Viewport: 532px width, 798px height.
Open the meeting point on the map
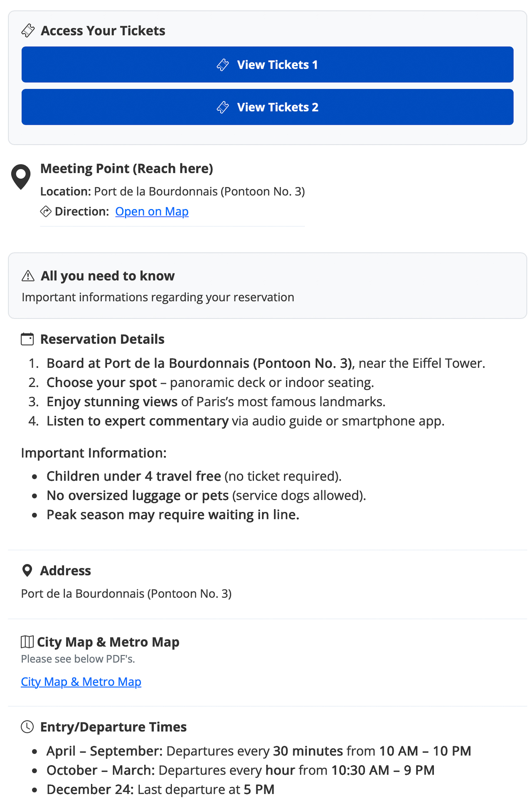pyautogui.click(x=152, y=212)
